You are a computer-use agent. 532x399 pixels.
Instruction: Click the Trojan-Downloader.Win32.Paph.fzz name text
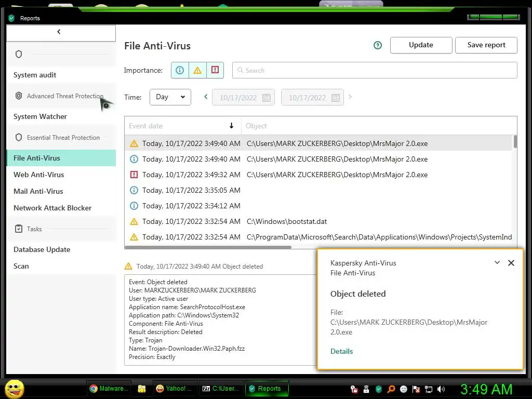pos(196,349)
